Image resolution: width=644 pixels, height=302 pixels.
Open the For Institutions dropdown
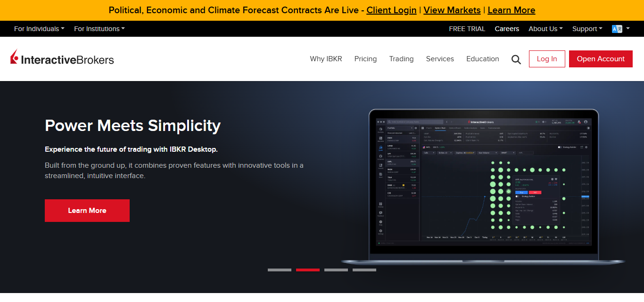[99, 29]
